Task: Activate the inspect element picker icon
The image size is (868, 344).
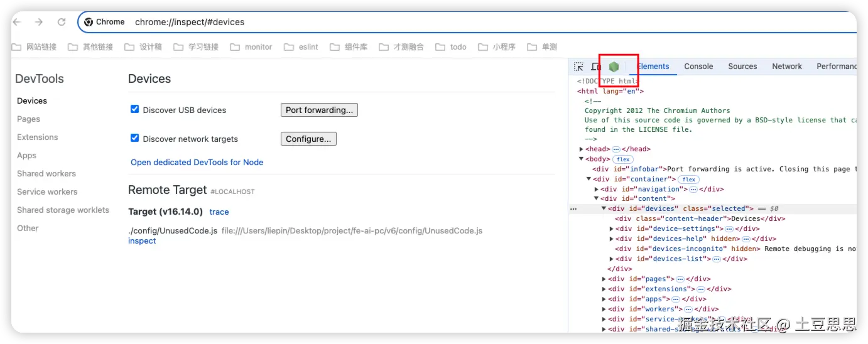Action: pos(578,67)
